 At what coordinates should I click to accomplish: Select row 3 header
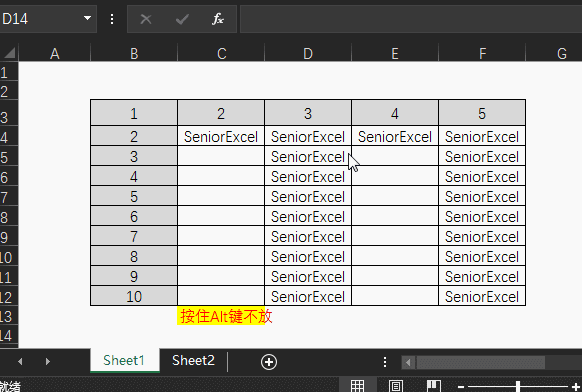click(x=9, y=113)
